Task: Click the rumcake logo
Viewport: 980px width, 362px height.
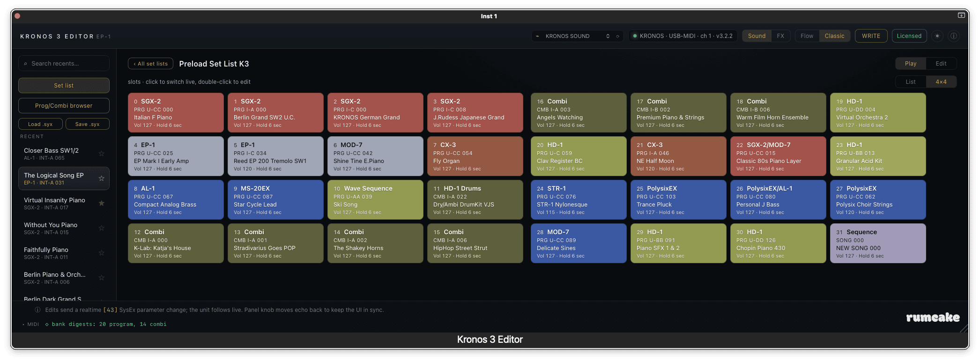Action: coord(933,318)
